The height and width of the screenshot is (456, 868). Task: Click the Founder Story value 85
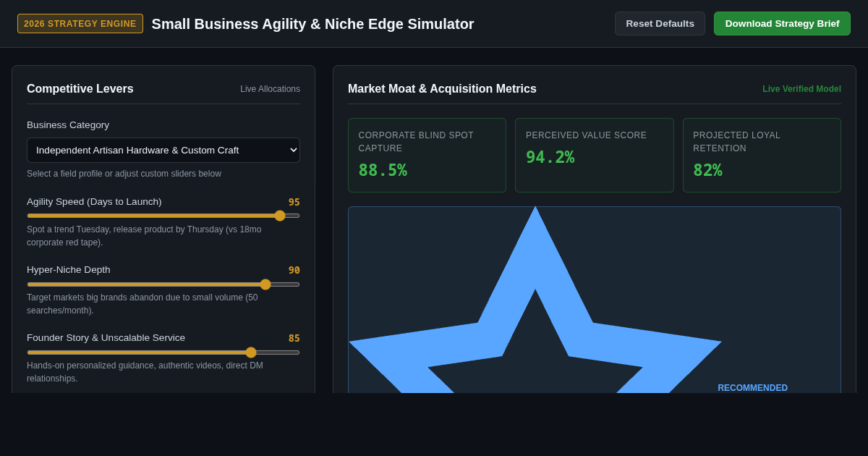294,338
